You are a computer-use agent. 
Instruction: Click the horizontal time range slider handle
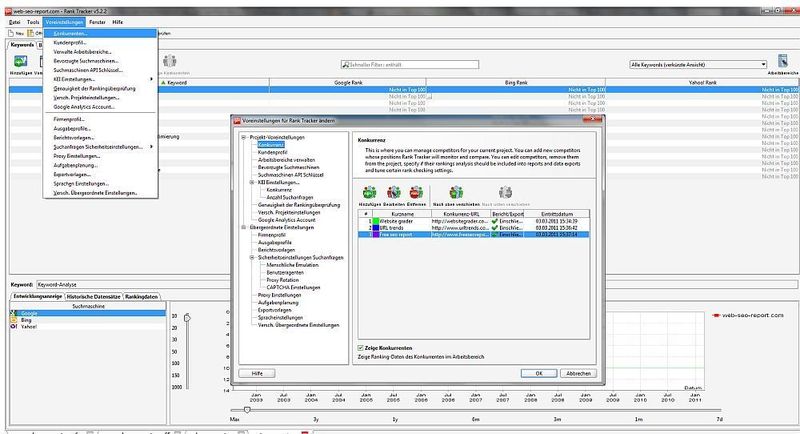(x=247, y=410)
